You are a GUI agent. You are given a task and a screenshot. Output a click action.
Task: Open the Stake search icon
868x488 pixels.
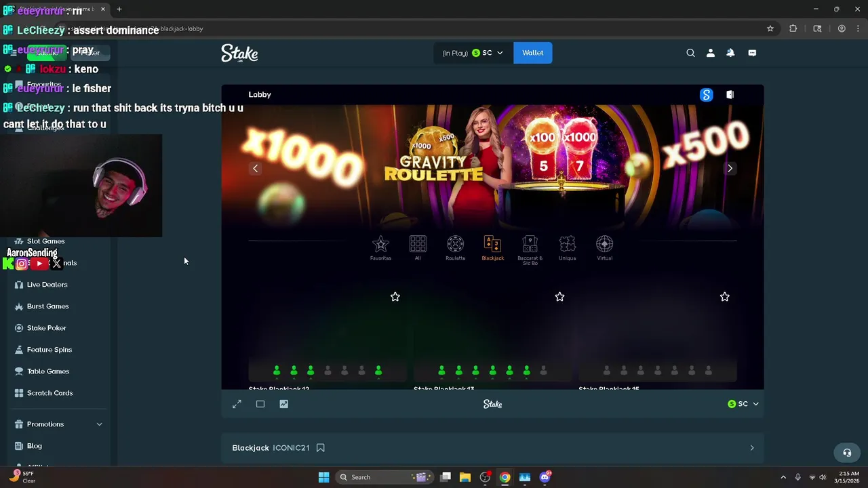[x=690, y=53]
